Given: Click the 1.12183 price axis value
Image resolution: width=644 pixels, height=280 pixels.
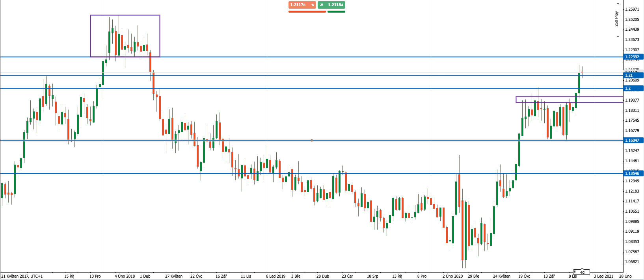Looking at the screenshot, I should (632, 191).
